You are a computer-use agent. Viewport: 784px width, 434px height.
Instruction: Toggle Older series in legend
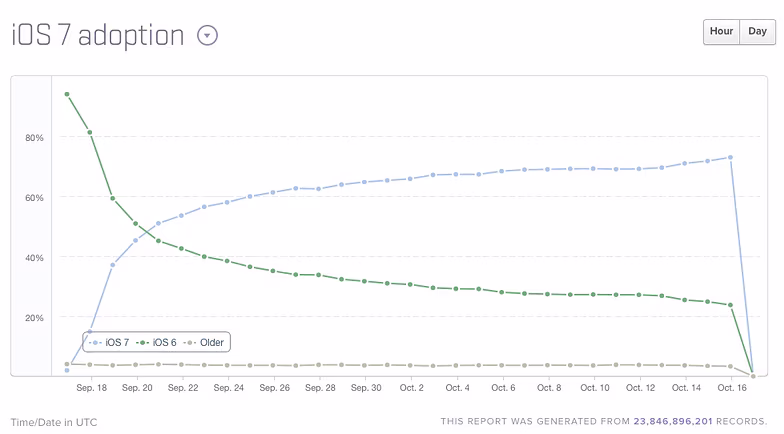click(x=204, y=342)
